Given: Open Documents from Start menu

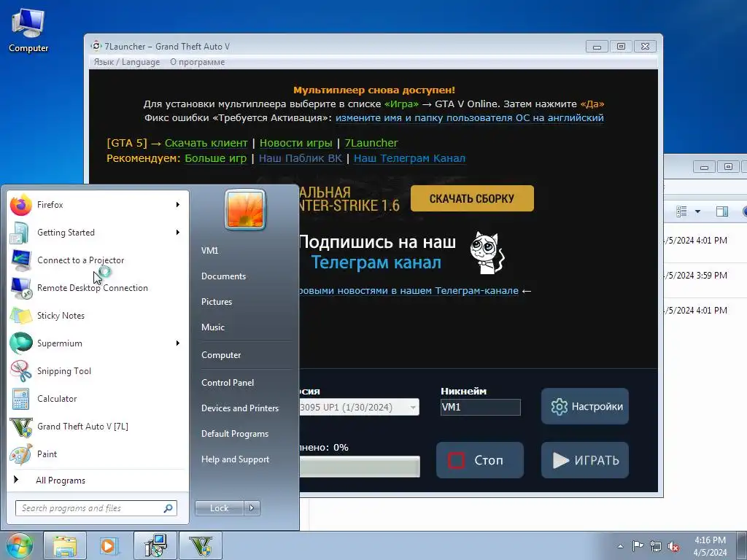Looking at the screenshot, I should click(223, 276).
